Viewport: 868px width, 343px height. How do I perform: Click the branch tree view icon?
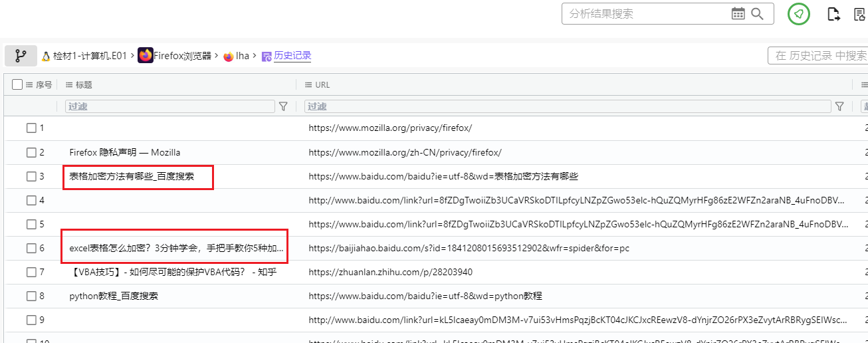coord(21,57)
